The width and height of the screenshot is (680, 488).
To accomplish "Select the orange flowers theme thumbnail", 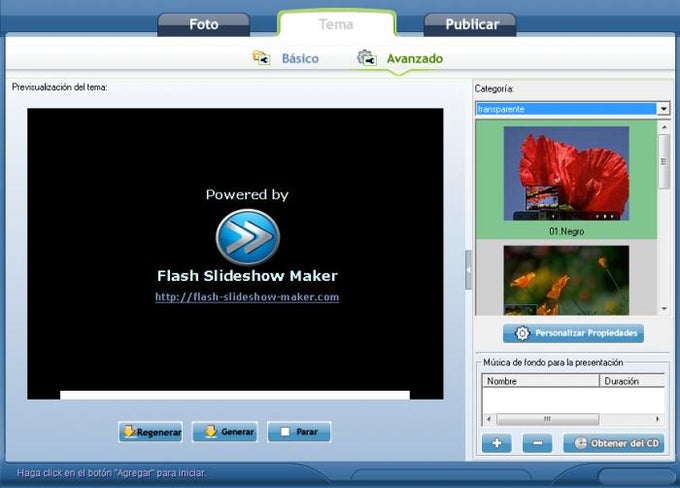I will point(566,280).
